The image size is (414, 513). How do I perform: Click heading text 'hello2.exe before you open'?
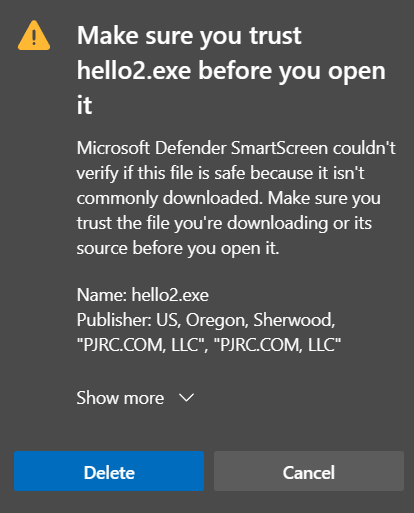(231, 71)
